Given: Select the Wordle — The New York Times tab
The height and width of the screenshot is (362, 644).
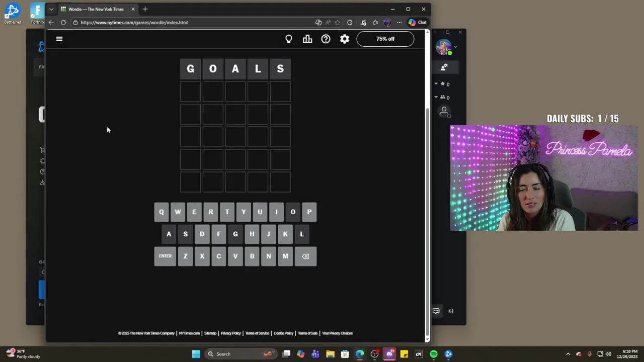Looking at the screenshot, I should [96, 9].
